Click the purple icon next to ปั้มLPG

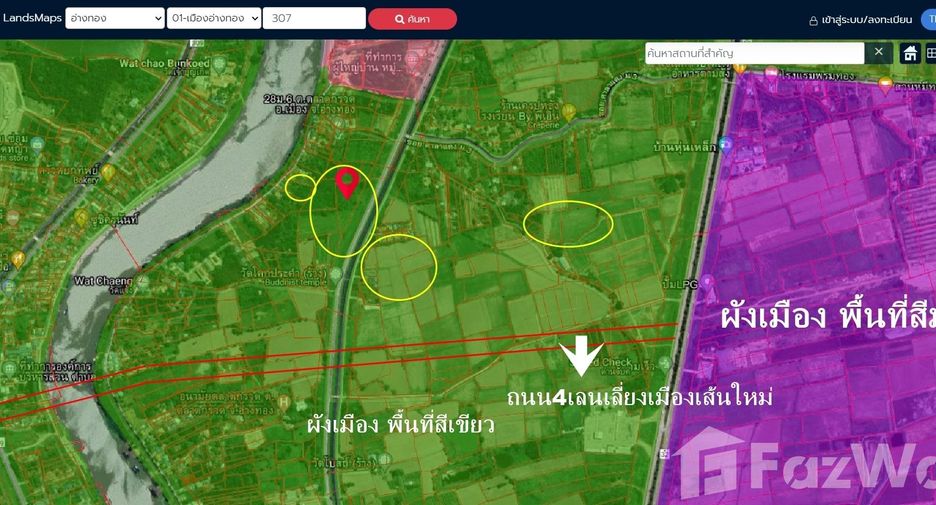pyautogui.click(x=707, y=281)
